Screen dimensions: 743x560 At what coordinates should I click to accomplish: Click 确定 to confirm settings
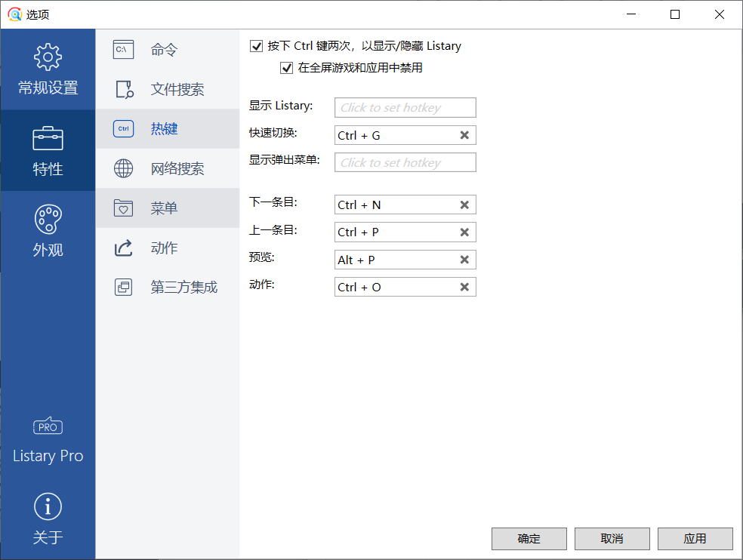tap(529, 539)
